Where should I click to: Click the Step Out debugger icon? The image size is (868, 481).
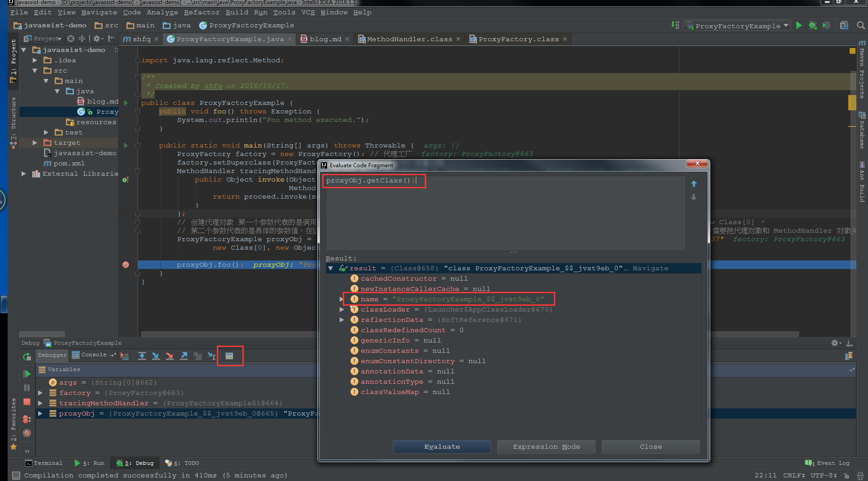pos(184,356)
